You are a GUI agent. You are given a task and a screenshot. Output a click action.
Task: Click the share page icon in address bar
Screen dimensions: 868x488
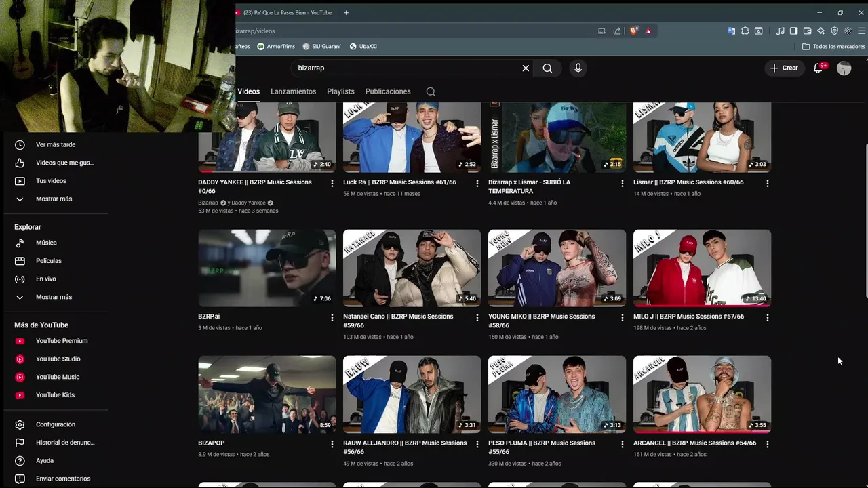coord(617,30)
